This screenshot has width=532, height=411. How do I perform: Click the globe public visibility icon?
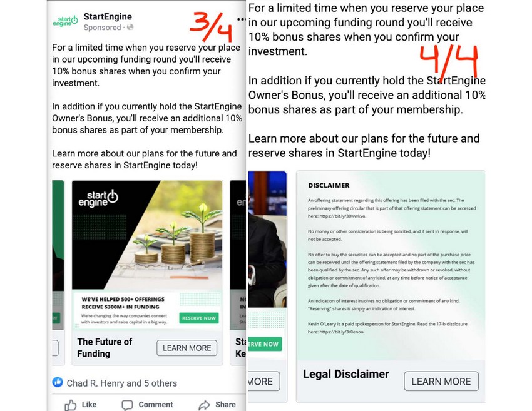click(130, 27)
